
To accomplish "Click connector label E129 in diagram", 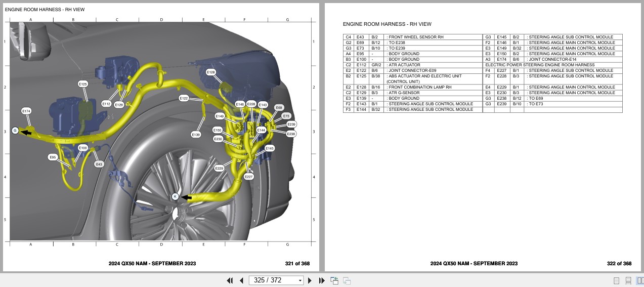I will point(119,105).
